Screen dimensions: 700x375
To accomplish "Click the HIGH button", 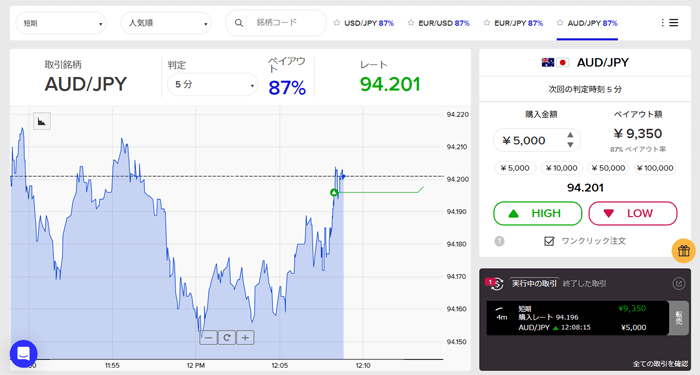I will click(538, 213).
